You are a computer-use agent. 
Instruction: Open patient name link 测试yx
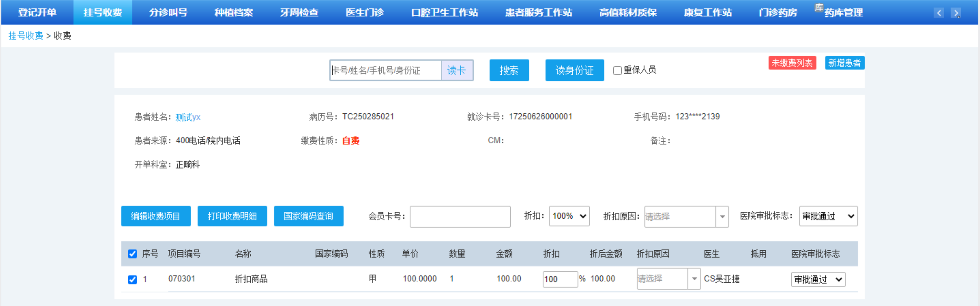click(188, 117)
